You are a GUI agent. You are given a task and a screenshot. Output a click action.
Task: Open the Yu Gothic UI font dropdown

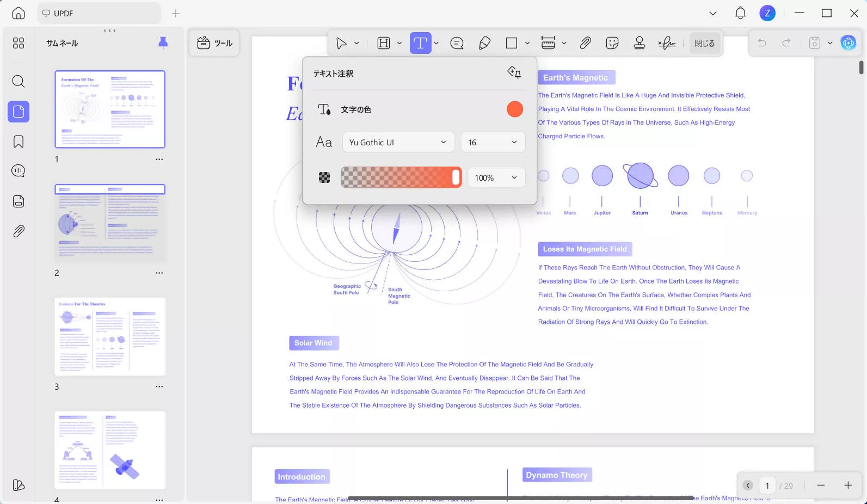[x=398, y=142]
